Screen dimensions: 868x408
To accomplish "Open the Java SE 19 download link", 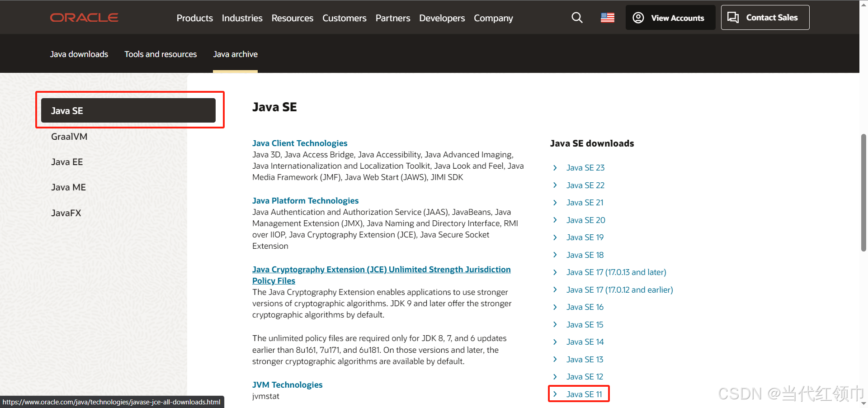I will (x=585, y=237).
